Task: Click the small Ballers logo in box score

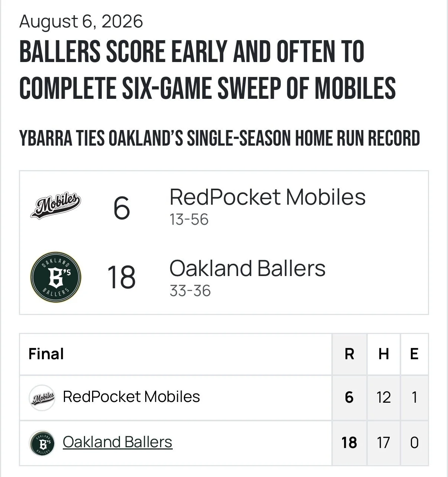Action: tap(42, 443)
